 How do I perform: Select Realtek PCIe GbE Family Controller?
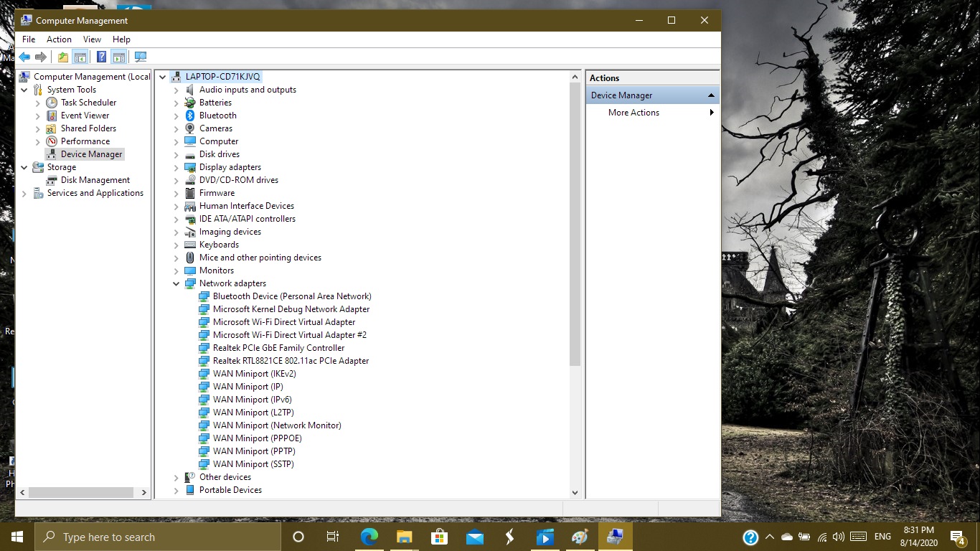pos(278,348)
